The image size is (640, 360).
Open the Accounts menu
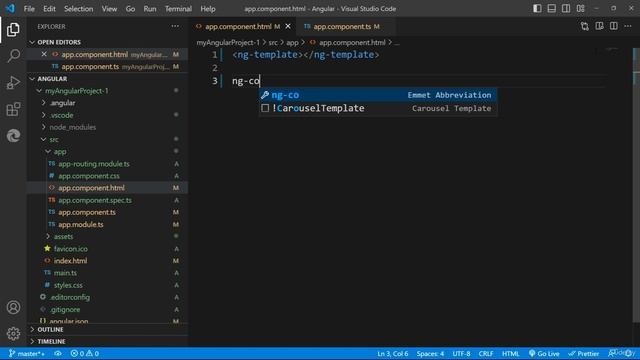coord(13,307)
